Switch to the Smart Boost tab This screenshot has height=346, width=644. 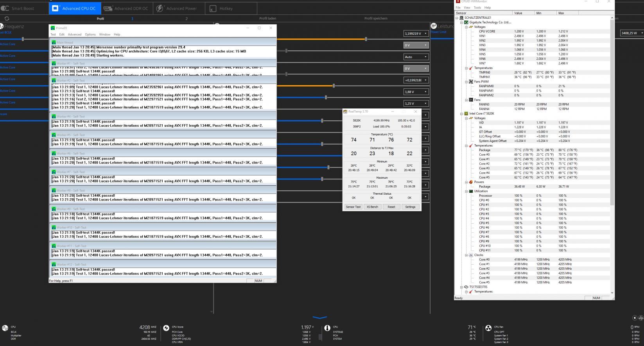tap(24, 8)
